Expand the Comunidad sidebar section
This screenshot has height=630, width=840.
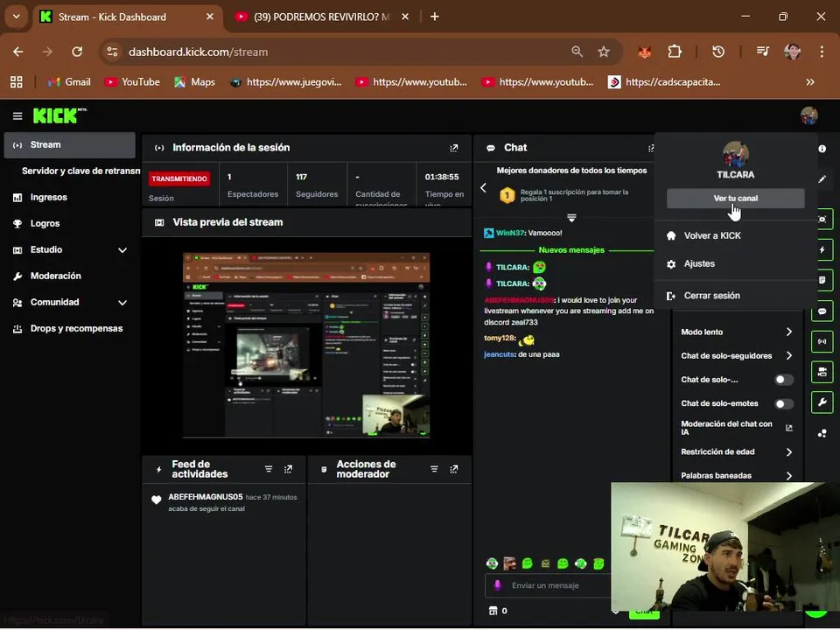tap(122, 303)
